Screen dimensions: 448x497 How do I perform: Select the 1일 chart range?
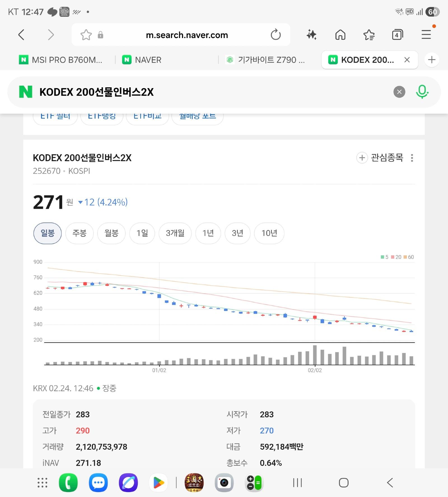pyautogui.click(x=142, y=233)
